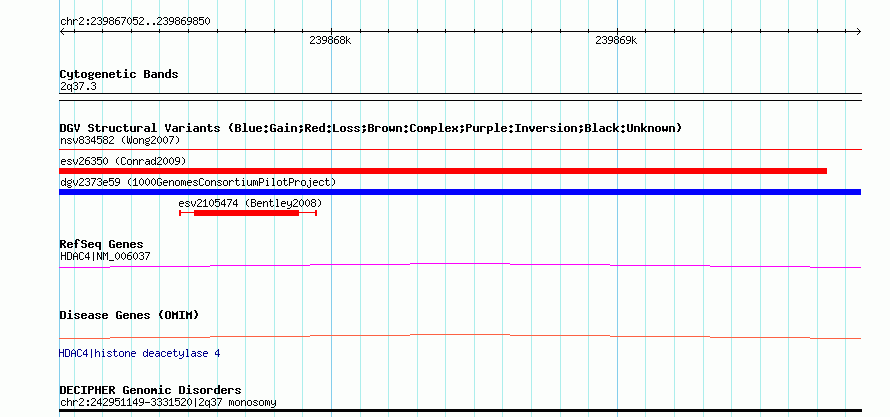The image size is (890, 417).
Task: Click the DGV Structural Variants track title
Action: point(371,128)
